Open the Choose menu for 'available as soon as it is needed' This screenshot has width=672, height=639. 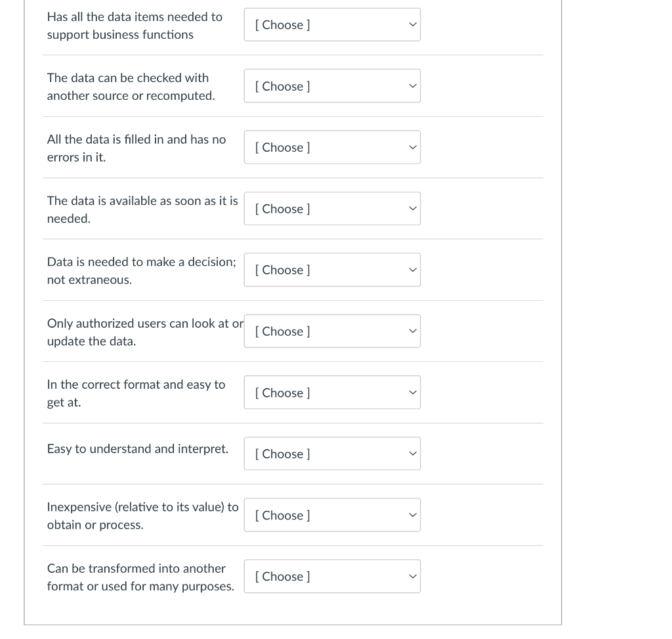tap(332, 208)
